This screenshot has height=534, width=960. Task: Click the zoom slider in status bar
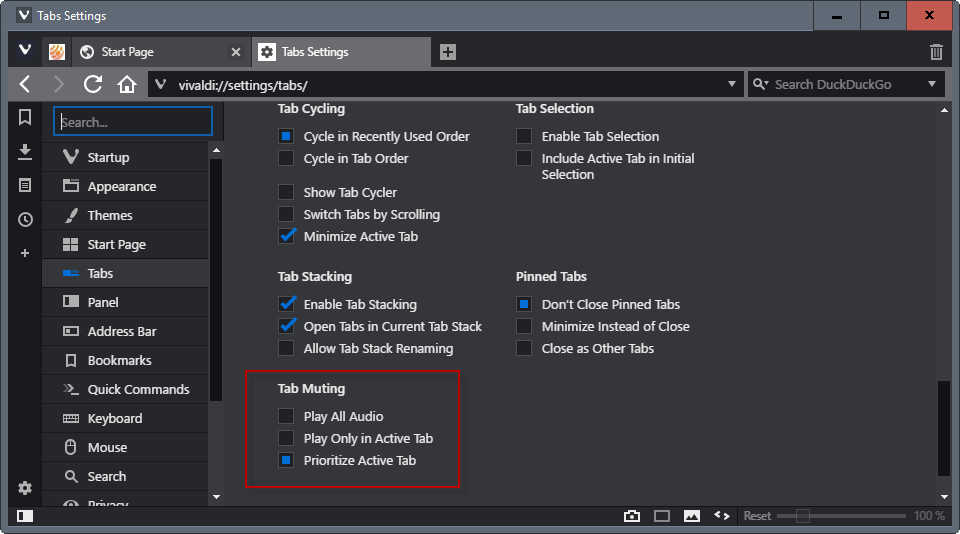click(x=838, y=516)
